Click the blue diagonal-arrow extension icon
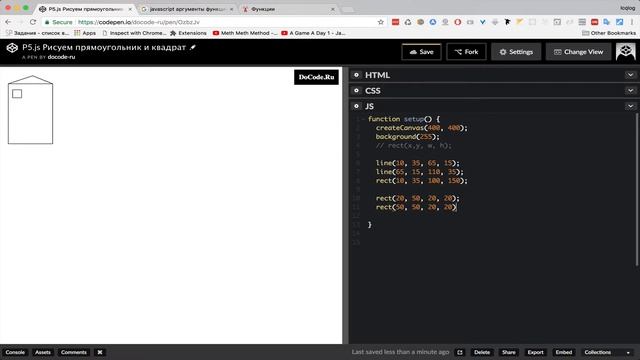Image resolution: width=640 pixels, height=360 pixels. coord(620,22)
